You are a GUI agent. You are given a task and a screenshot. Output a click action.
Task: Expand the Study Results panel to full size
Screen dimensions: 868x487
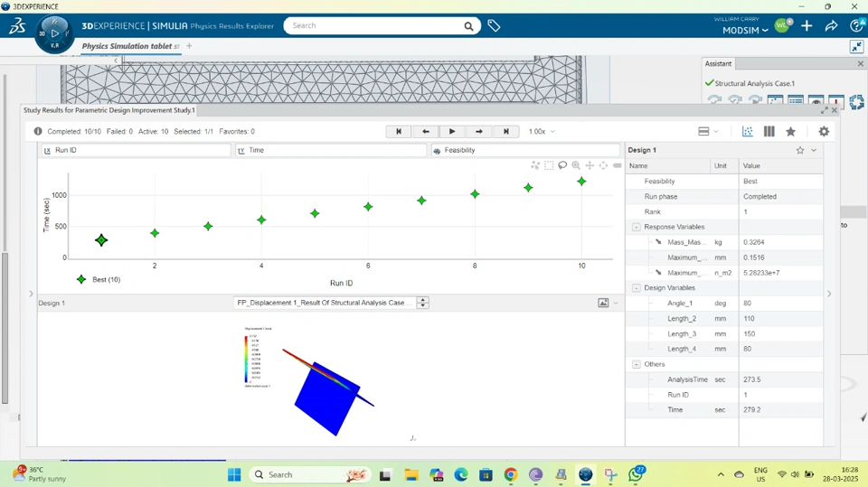point(825,110)
